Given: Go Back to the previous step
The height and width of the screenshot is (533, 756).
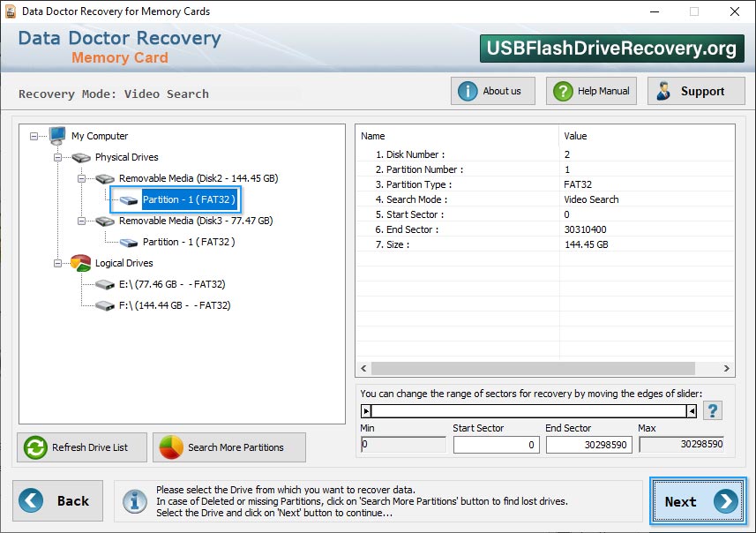Looking at the screenshot, I should (58, 500).
